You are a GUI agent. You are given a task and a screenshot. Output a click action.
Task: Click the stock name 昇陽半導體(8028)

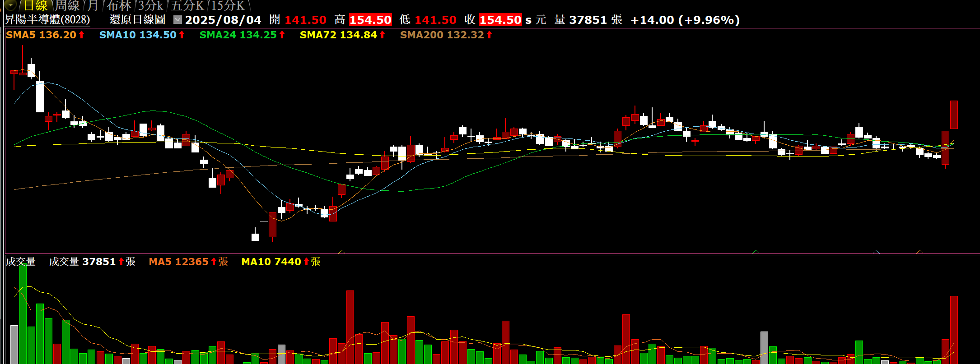(x=47, y=20)
